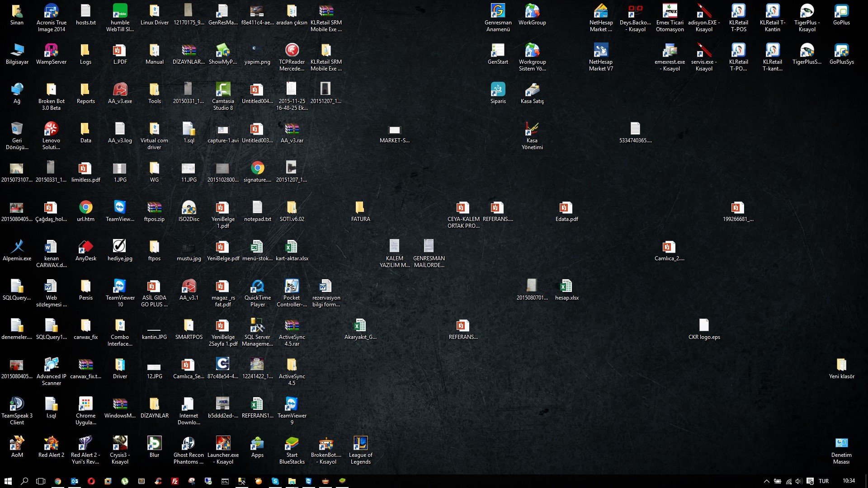Viewport: 868px width, 488px height.
Task: Open the Pocket Controller shortcut
Action: tap(292, 293)
